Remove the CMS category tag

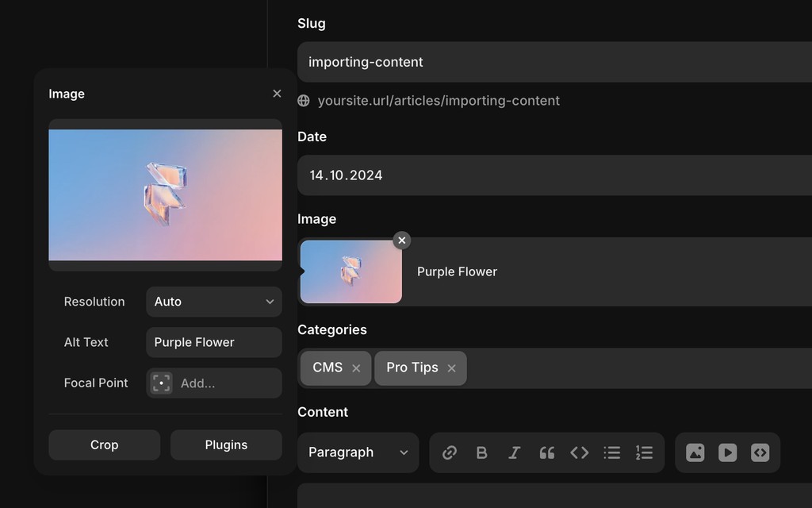click(x=356, y=368)
